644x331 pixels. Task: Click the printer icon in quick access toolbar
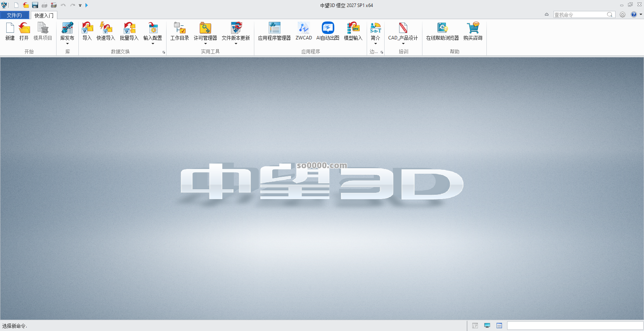click(x=44, y=5)
